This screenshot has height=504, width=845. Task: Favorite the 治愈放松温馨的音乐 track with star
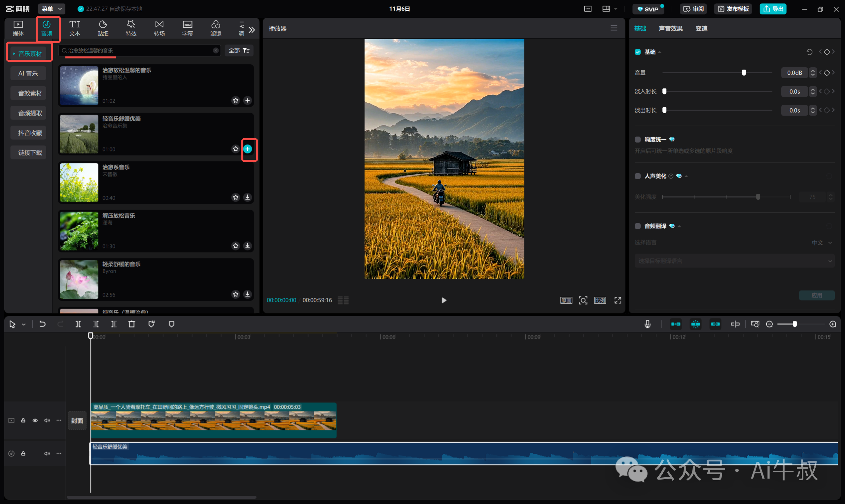click(x=235, y=100)
